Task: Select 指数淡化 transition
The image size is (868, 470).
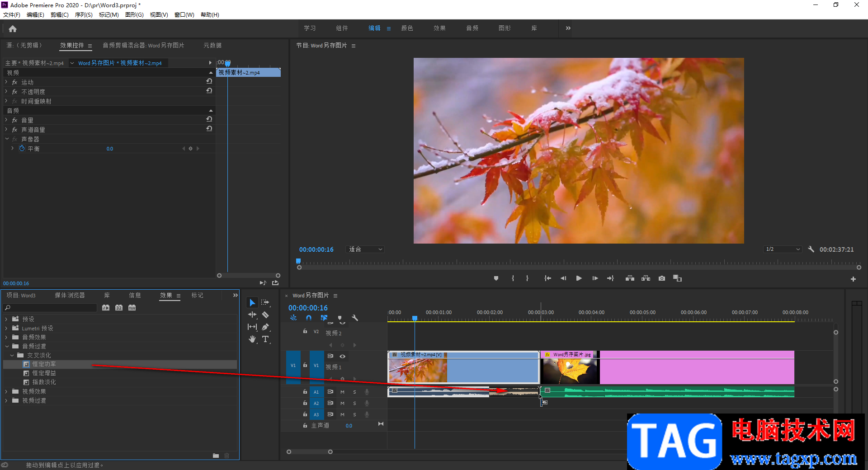Action: coord(44,382)
